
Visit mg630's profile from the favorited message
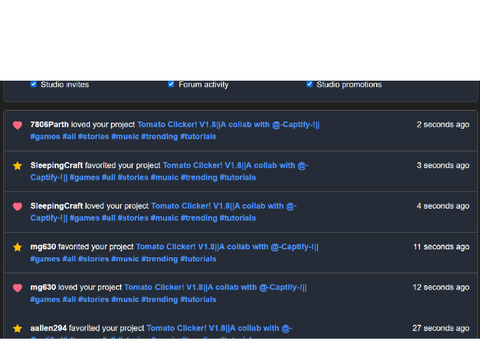click(43, 247)
